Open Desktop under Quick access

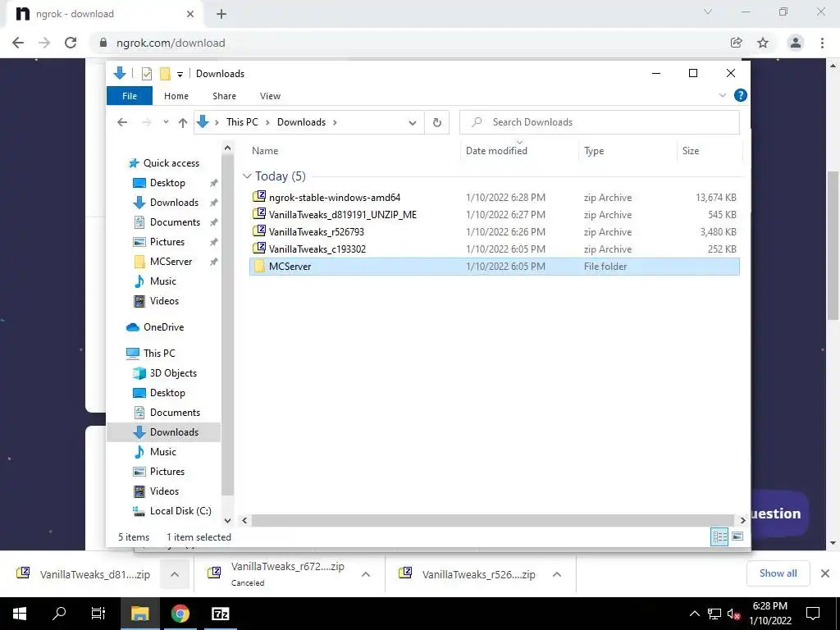point(167,183)
